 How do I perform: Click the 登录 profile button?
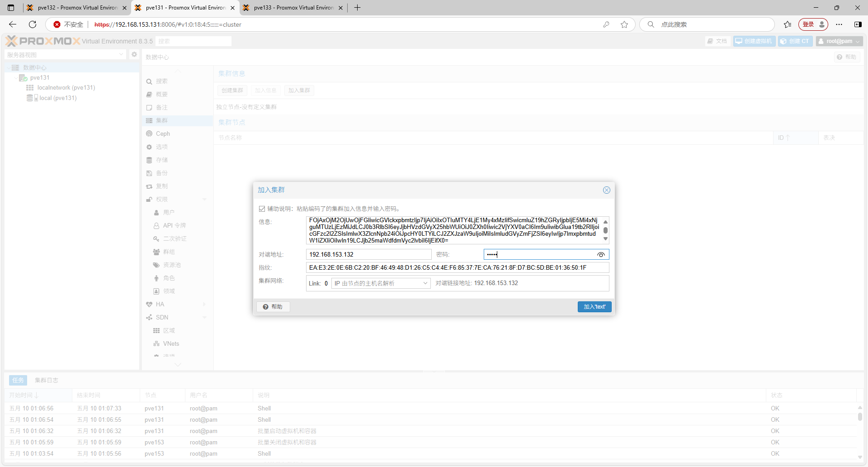click(x=813, y=24)
